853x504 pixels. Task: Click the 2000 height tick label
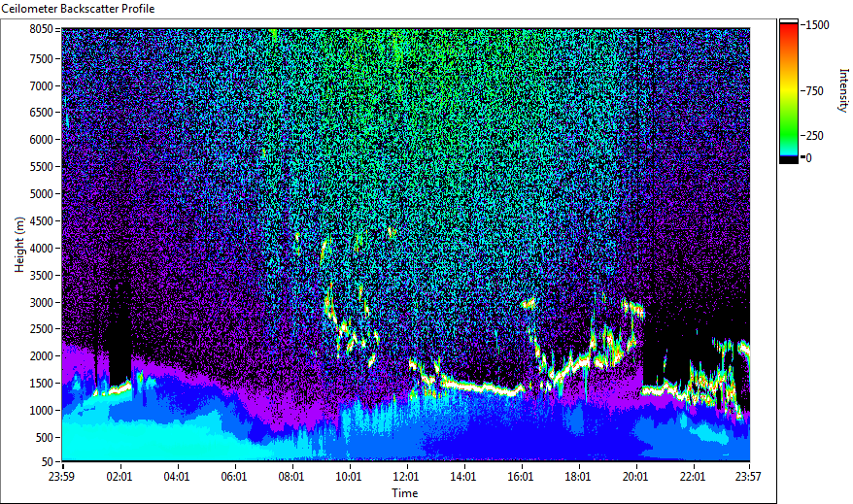(42, 356)
